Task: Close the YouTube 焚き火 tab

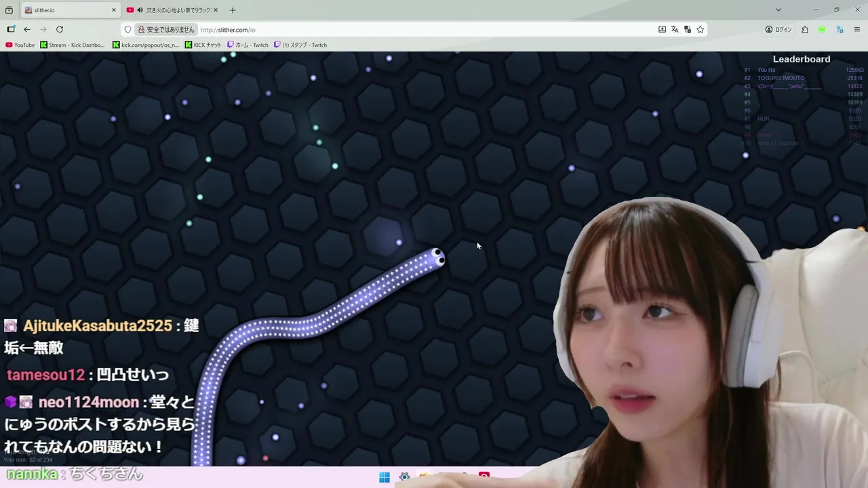Action: (x=216, y=10)
